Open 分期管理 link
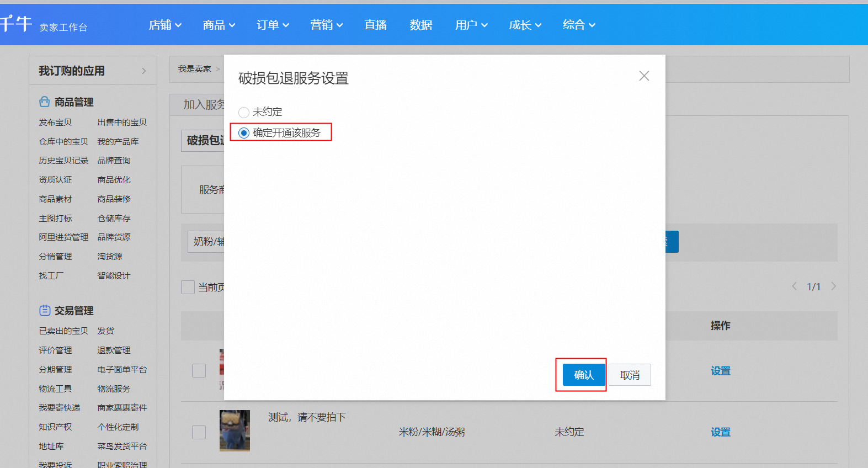The image size is (868, 468). coord(55,370)
